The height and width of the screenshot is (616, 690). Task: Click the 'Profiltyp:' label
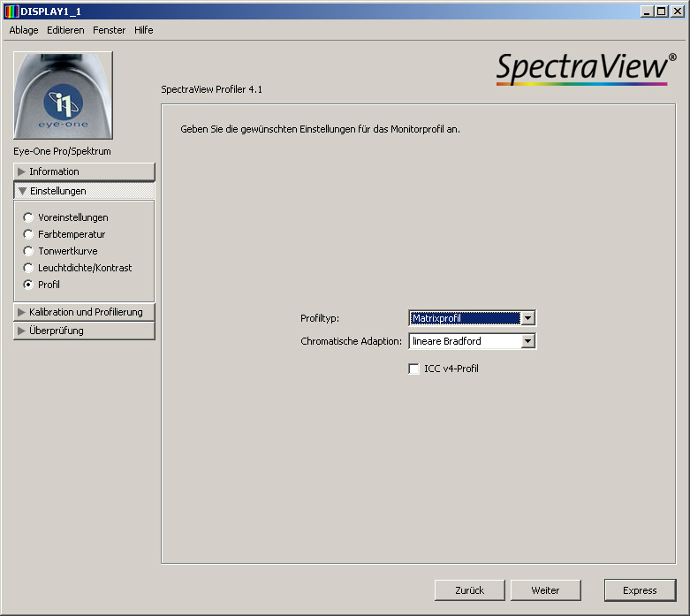point(320,318)
